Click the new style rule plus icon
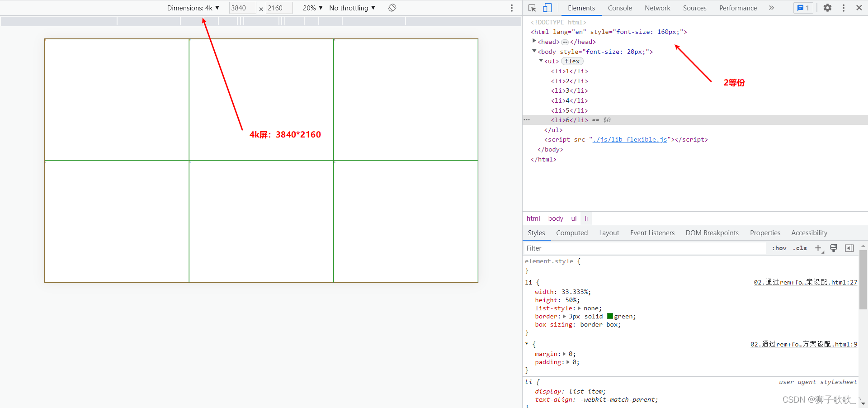This screenshot has height=408, width=868. [x=818, y=248]
